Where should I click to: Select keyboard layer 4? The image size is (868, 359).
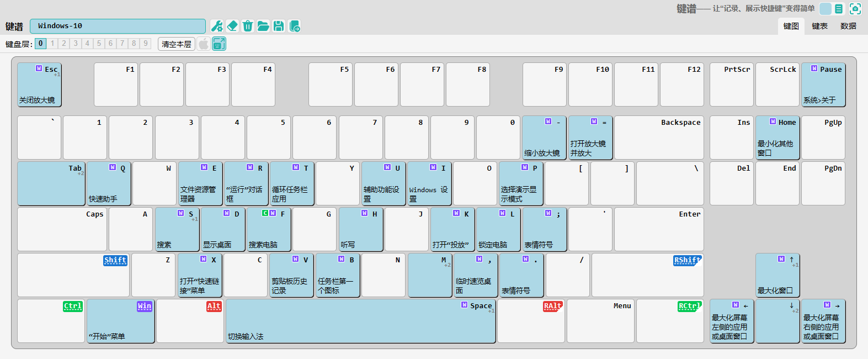click(x=87, y=44)
